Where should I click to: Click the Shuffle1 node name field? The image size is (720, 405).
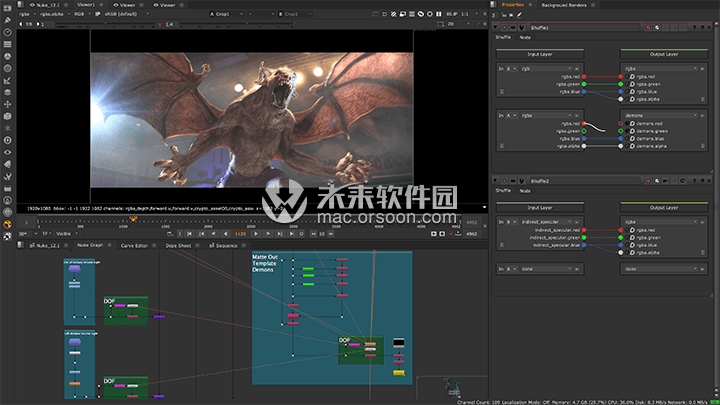click(585, 28)
